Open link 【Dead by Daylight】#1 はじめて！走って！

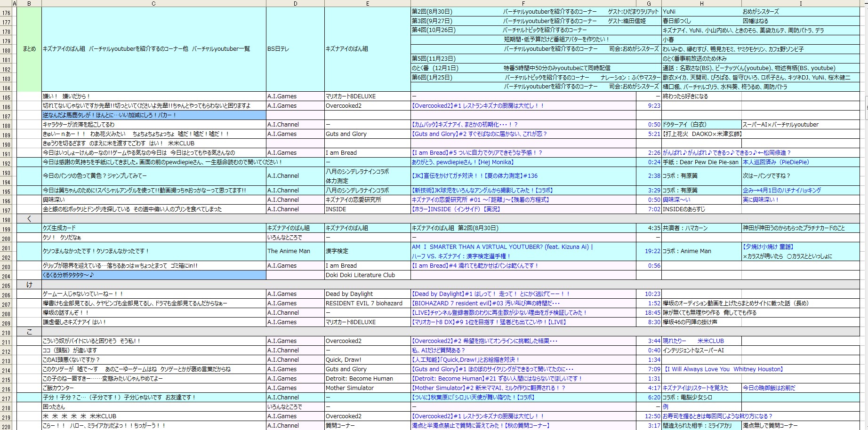point(490,294)
